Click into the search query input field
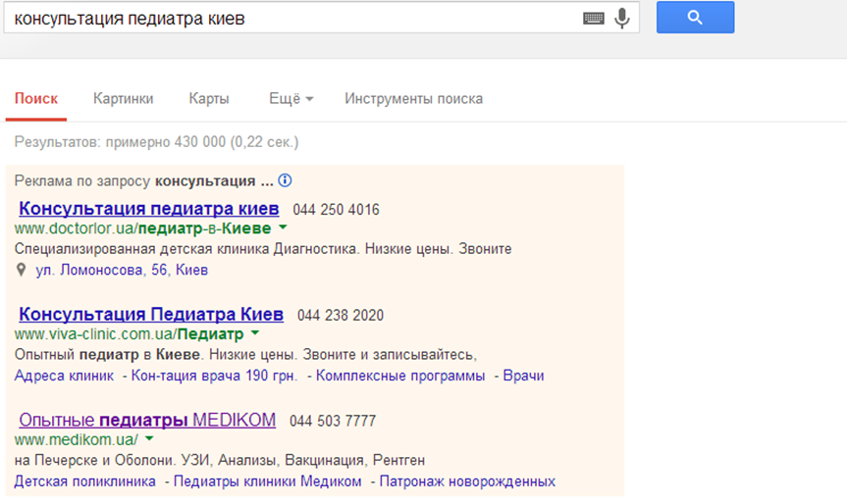Screen dimensions: 847x504 point(294,18)
